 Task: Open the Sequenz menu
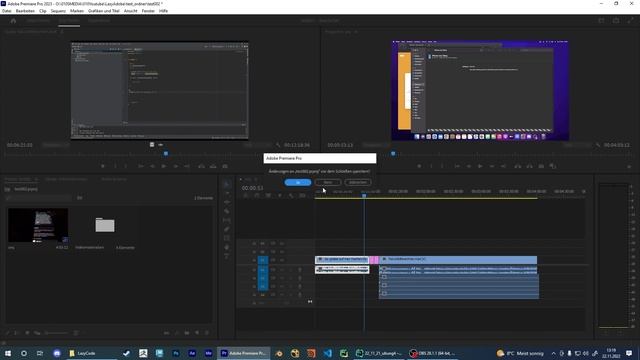(x=58, y=11)
